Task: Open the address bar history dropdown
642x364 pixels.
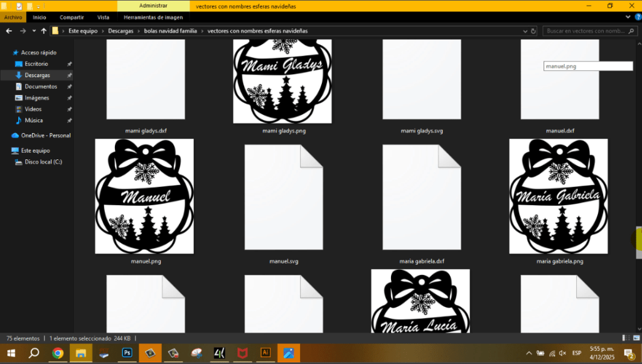Action: pos(525,31)
